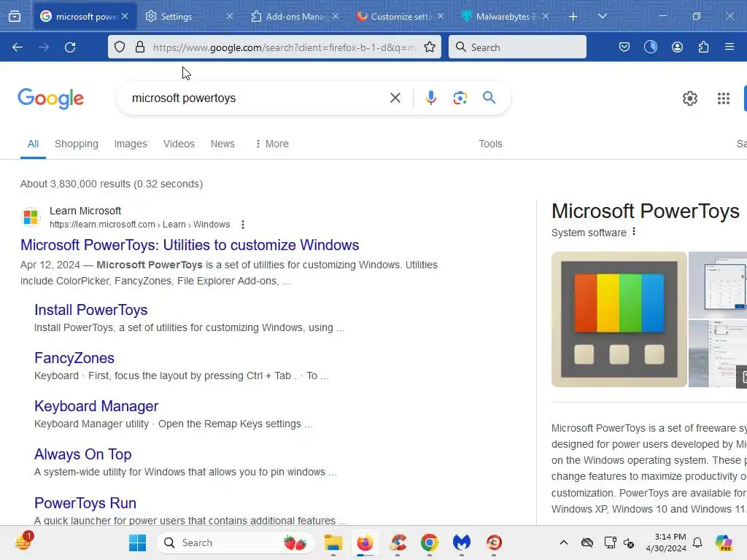Open the Firefox account icon
747x560 pixels.
click(x=677, y=47)
